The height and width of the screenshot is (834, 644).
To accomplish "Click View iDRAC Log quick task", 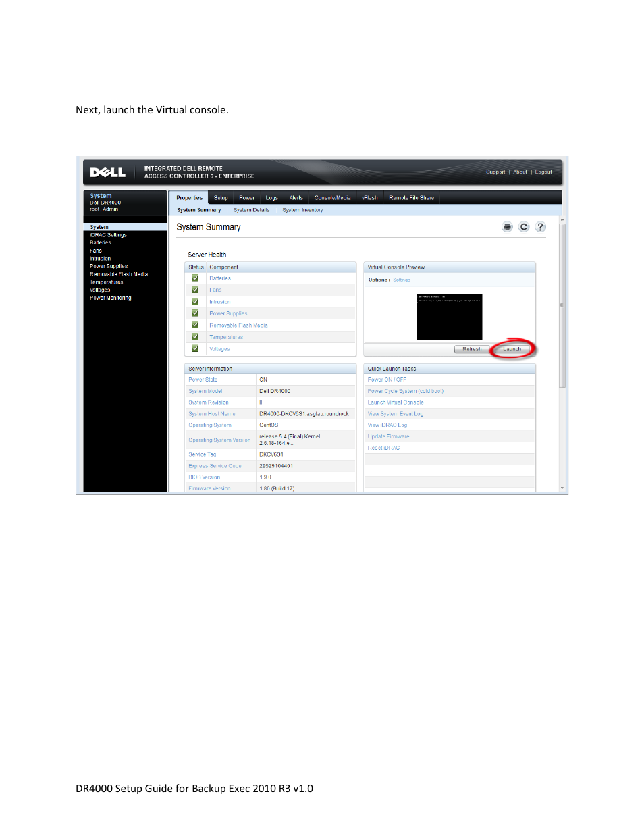I will point(387,425).
